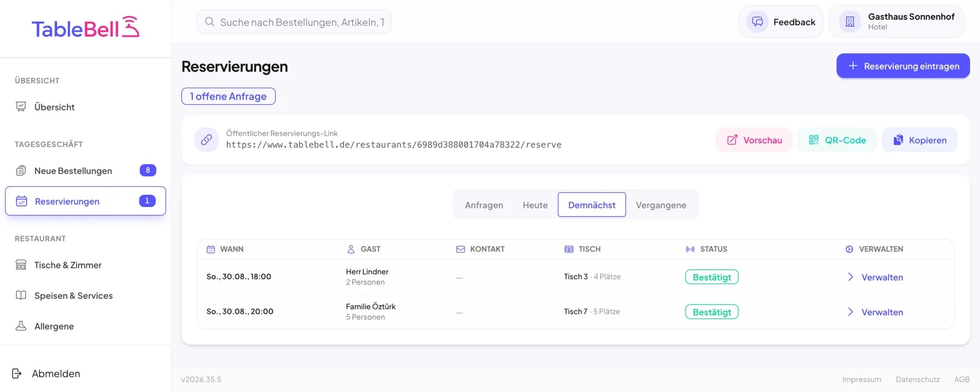Focus the Suche nach Bestellungen search field

tap(294, 22)
